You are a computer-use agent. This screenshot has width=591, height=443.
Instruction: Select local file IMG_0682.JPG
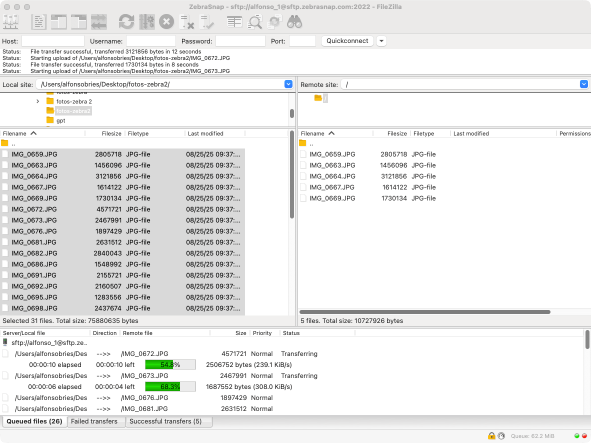[122, 253]
